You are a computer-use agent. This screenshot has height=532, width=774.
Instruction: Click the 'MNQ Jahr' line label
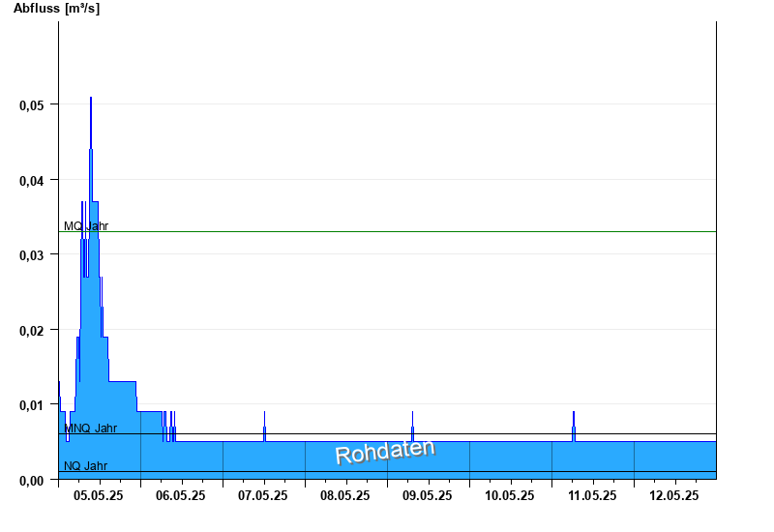91,428
